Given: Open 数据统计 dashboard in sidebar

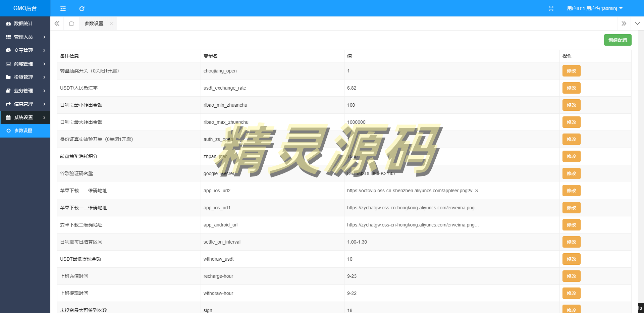Looking at the screenshot, I should [23, 23].
